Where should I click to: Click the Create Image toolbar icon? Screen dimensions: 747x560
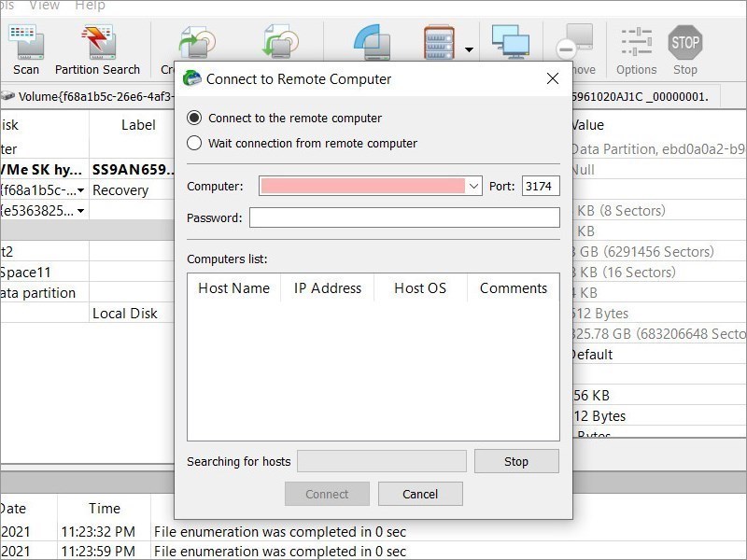click(196, 43)
